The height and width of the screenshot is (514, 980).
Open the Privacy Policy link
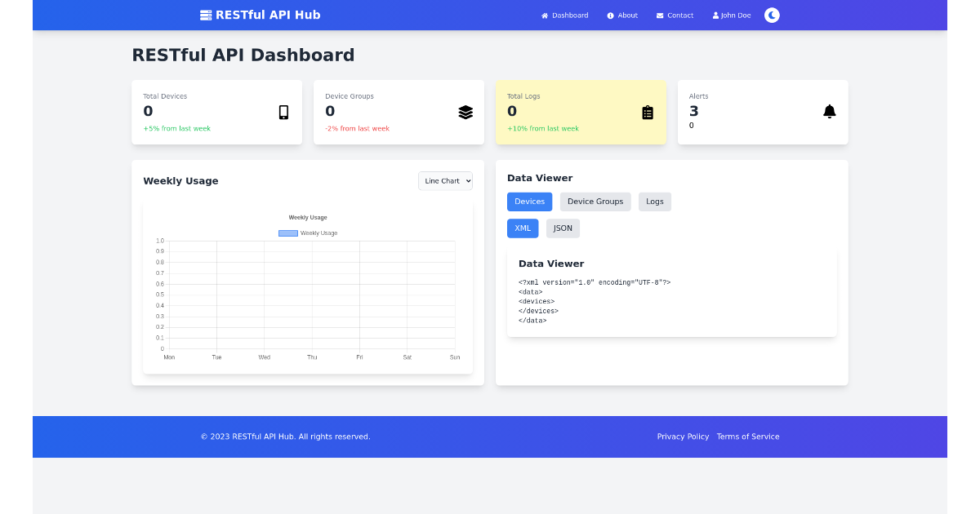683,436
